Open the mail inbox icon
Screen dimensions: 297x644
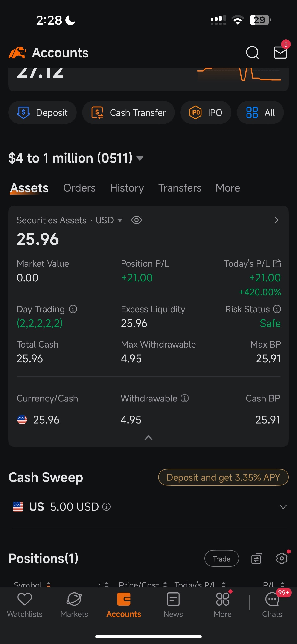tap(280, 53)
